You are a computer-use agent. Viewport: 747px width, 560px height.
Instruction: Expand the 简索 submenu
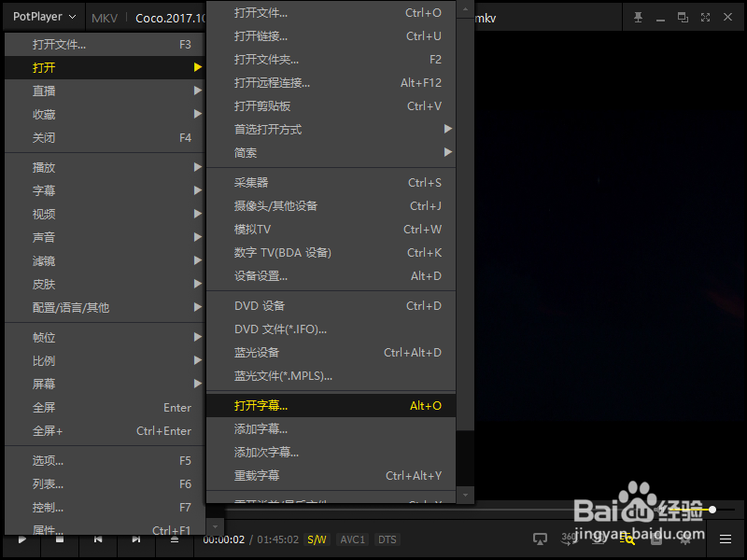pos(331,152)
